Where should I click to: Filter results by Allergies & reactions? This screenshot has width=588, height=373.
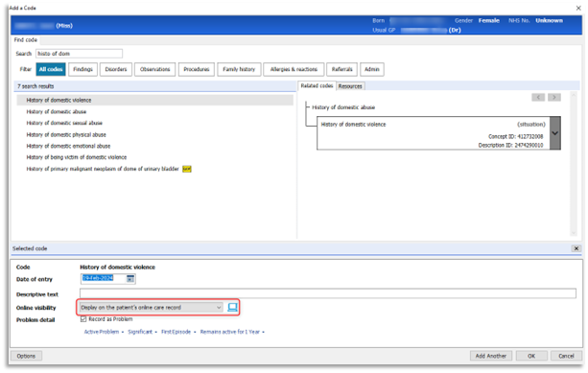[x=294, y=69]
